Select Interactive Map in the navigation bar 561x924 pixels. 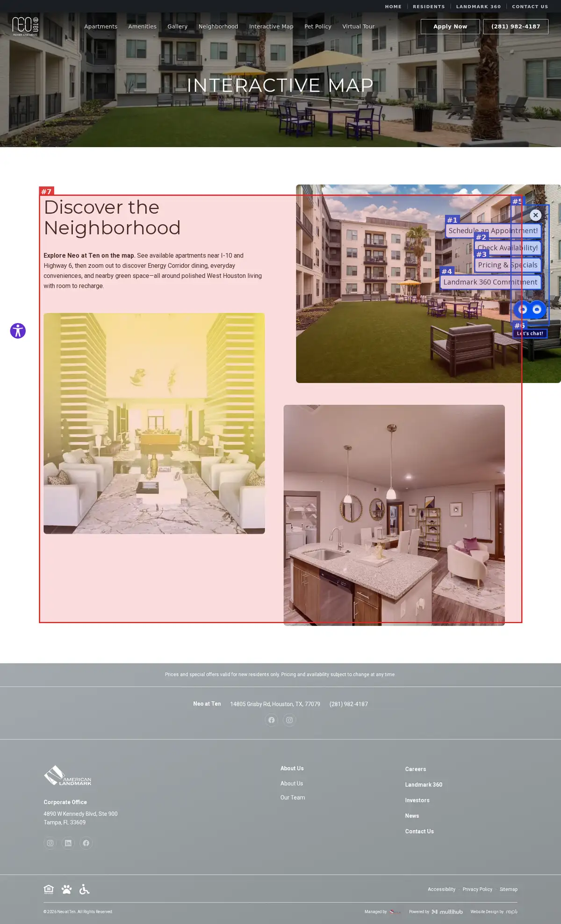coord(271,27)
